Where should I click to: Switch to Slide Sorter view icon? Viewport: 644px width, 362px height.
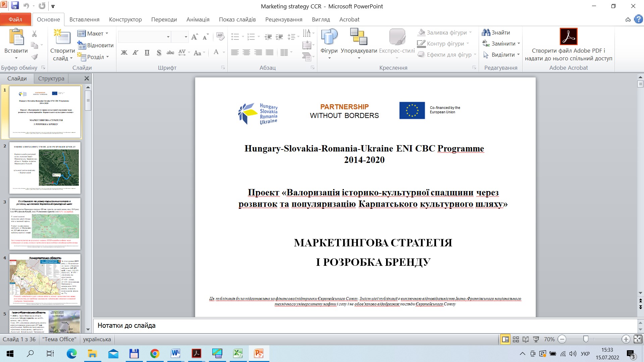pyautogui.click(x=516, y=339)
